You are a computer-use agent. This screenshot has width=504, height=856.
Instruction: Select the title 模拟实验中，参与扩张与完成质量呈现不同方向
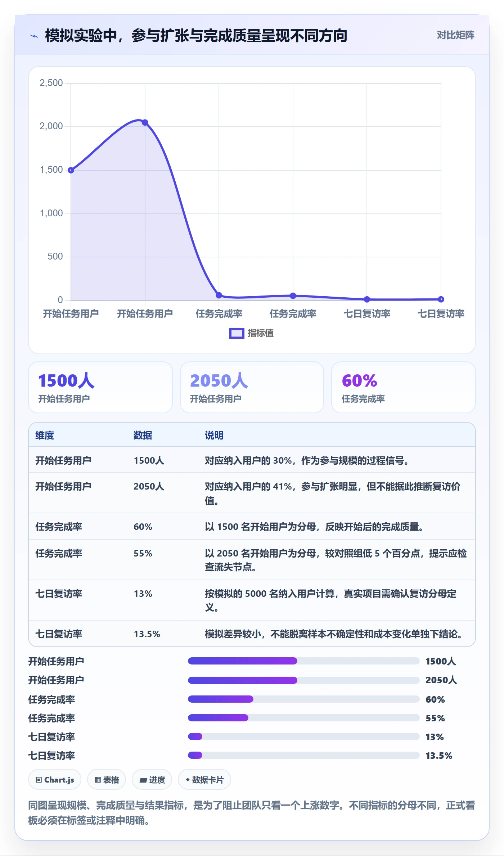[196, 36]
